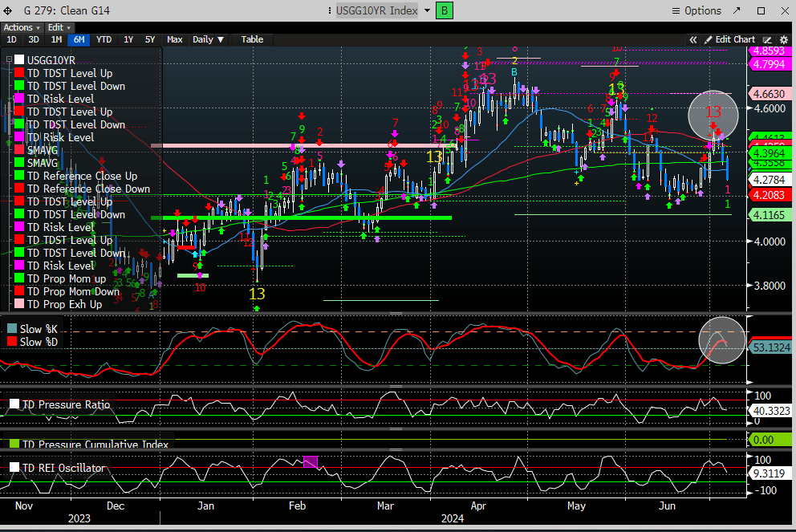Image resolution: width=796 pixels, height=532 pixels.
Task: Toggle the USGG10YR legend series box
Action: (x=20, y=60)
